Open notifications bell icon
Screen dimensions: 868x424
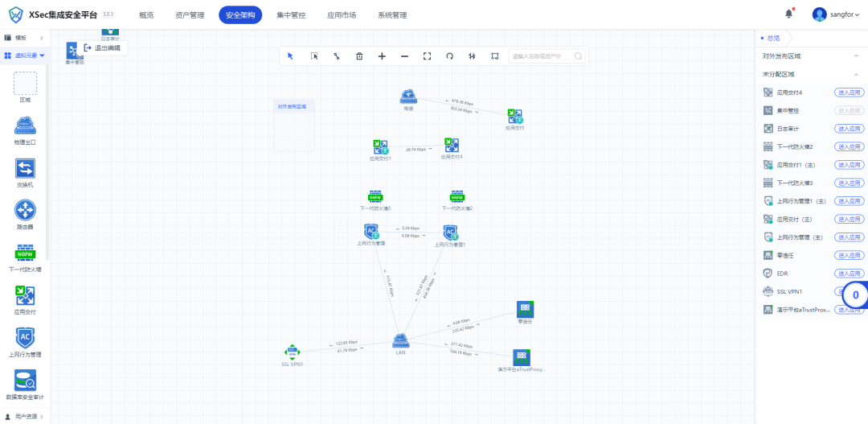point(789,14)
